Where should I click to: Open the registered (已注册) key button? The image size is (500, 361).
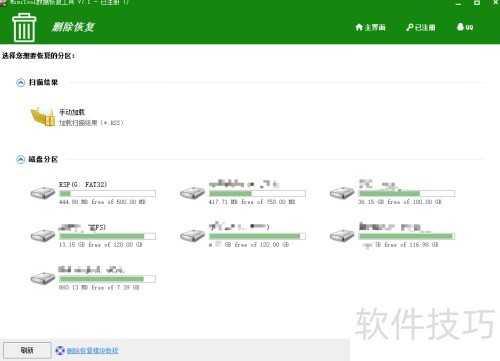[x=421, y=27]
